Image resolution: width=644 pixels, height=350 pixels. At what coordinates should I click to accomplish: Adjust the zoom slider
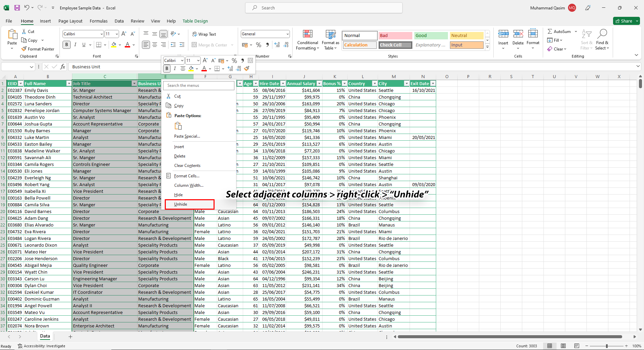pyautogui.click(x=607, y=346)
